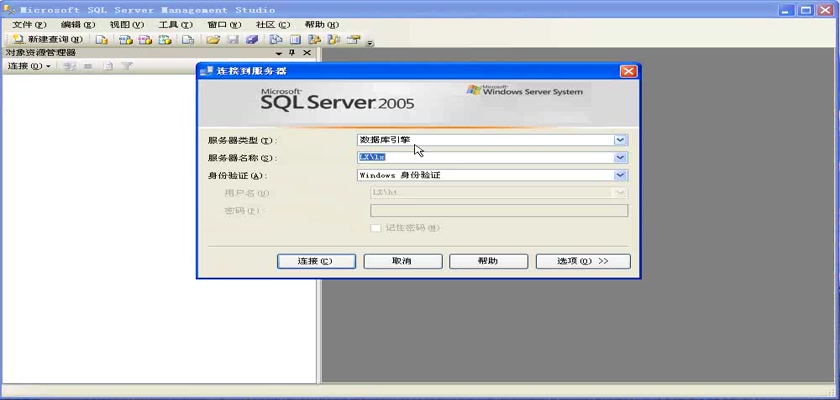Toggle the 记住密码 checkbox

(376, 228)
